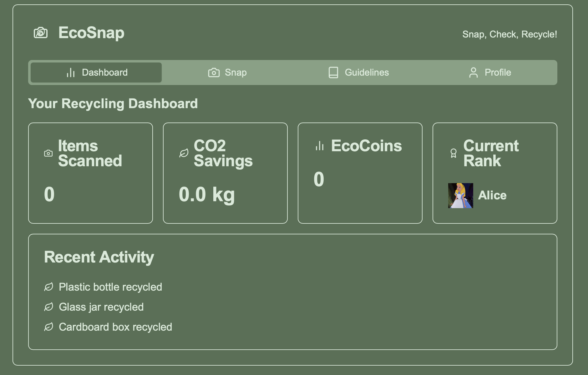Click the leaf icon beside Glass jar recycled

click(48, 307)
